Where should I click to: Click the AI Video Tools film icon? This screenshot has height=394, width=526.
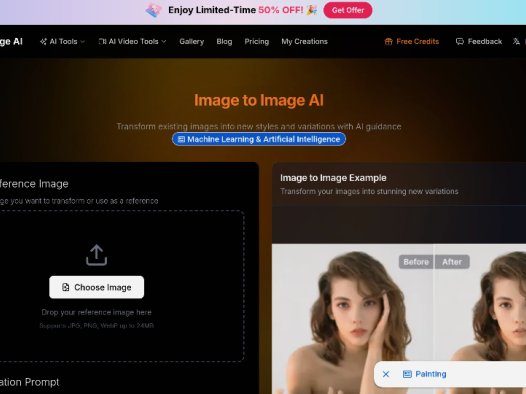point(102,42)
